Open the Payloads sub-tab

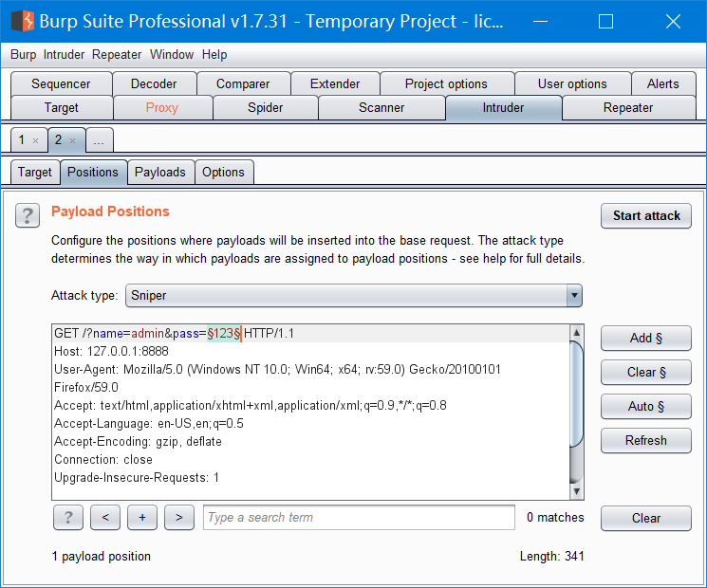[x=160, y=172]
